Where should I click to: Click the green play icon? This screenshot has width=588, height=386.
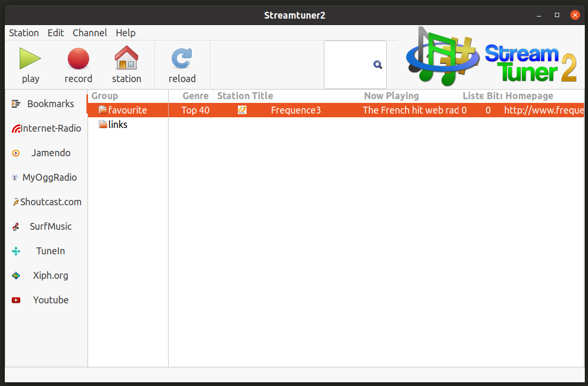tap(30, 59)
